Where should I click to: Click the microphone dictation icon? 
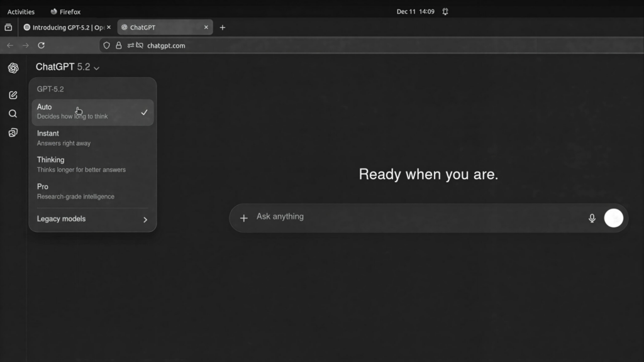(592, 218)
